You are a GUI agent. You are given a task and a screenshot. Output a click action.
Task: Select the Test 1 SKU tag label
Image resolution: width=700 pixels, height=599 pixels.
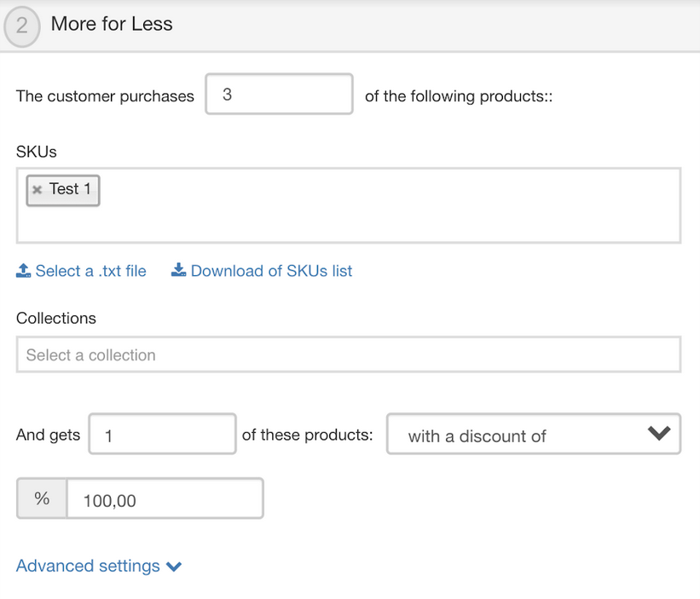pos(70,189)
